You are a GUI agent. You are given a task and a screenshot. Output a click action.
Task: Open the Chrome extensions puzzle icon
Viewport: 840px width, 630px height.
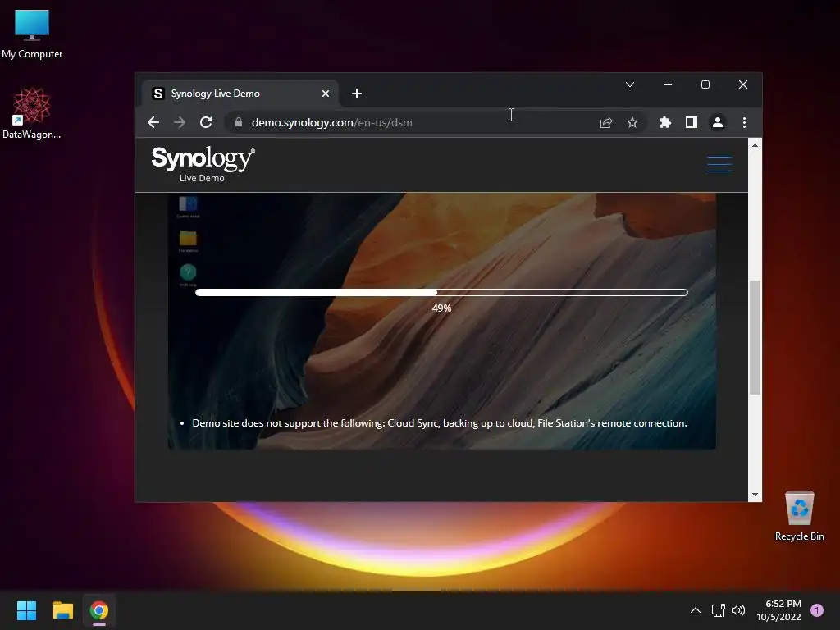coord(664,123)
